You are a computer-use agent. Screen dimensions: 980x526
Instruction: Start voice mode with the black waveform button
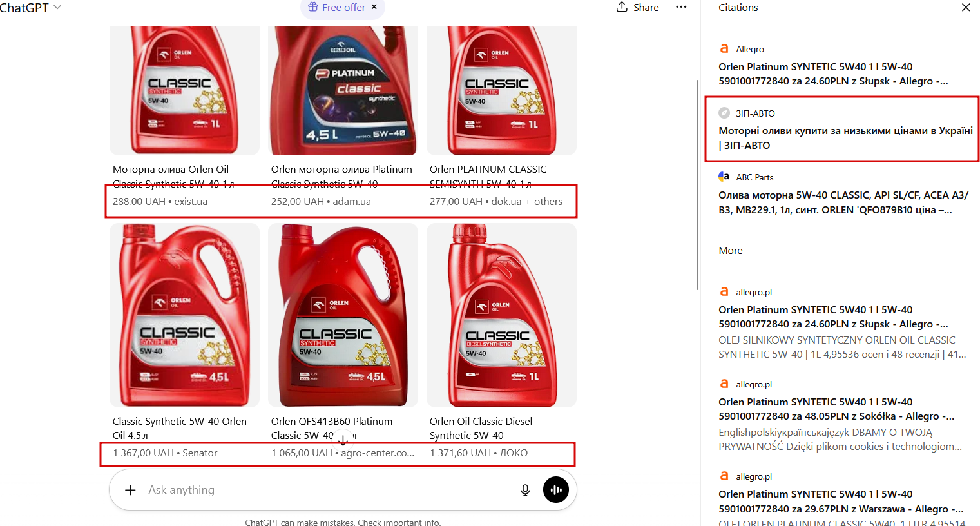[556, 490]
